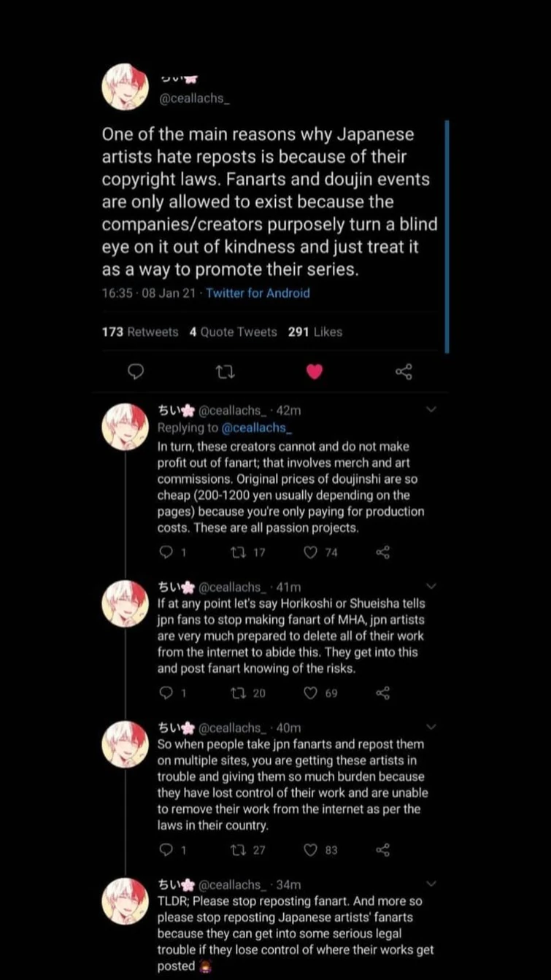View the 173 Retweets list
This screenshot has height=980, width=551.
140,332
